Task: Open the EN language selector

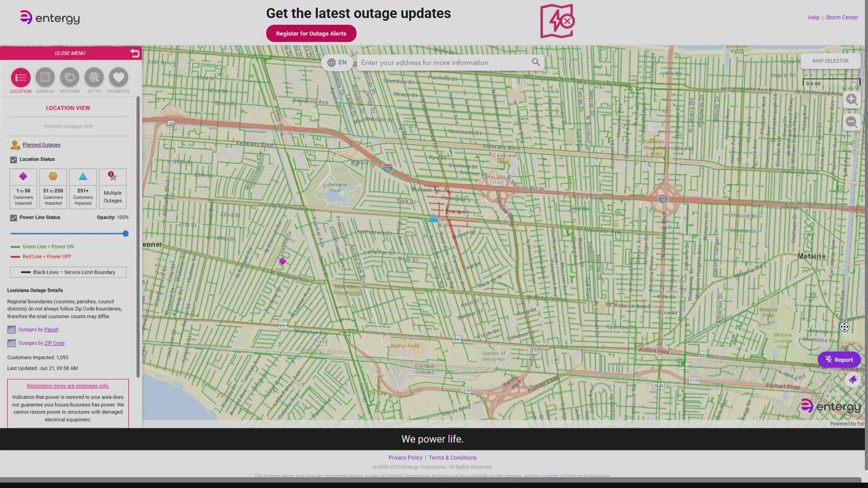Action: (x=337, y=62)
